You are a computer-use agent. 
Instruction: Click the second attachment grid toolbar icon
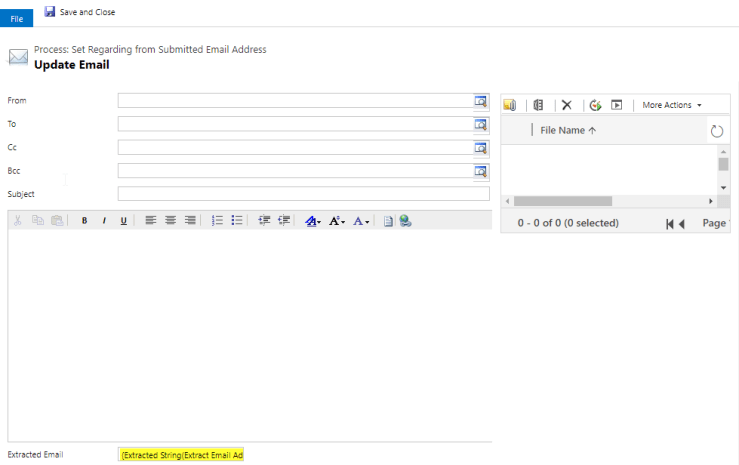click(538, 105)
